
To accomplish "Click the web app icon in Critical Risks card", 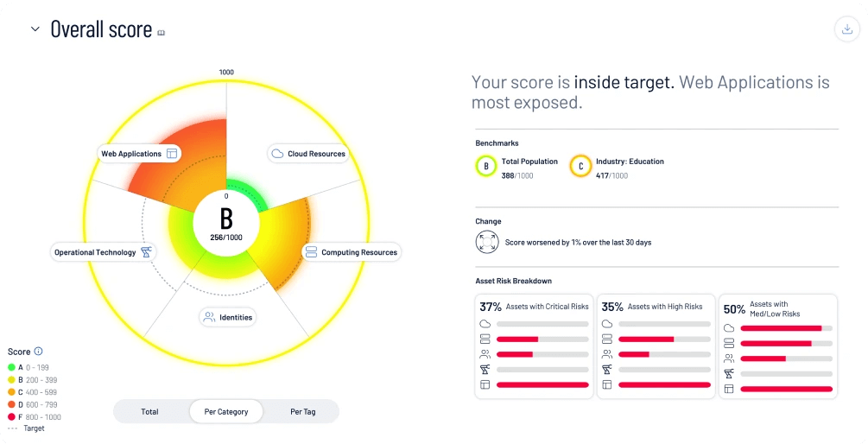I will [x=485, y=384].
